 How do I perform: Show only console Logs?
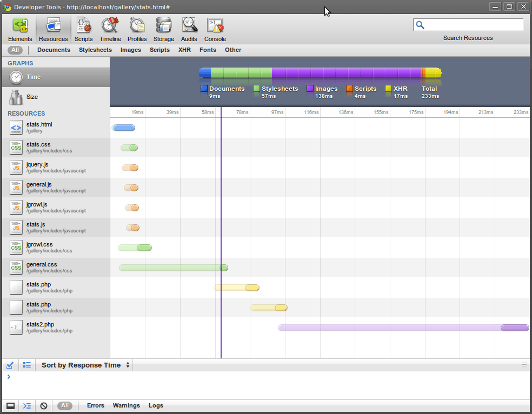(156, 405)
